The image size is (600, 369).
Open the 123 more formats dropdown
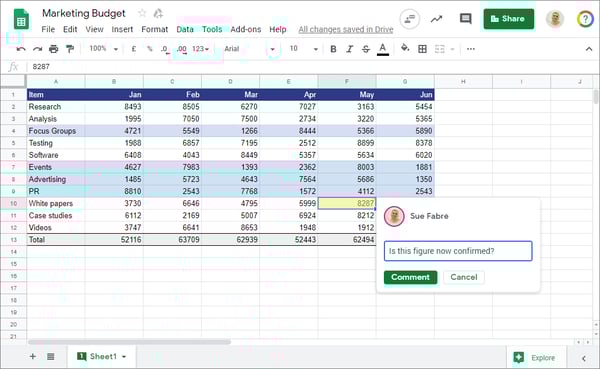pyautogui.click(x=201, y=49)
